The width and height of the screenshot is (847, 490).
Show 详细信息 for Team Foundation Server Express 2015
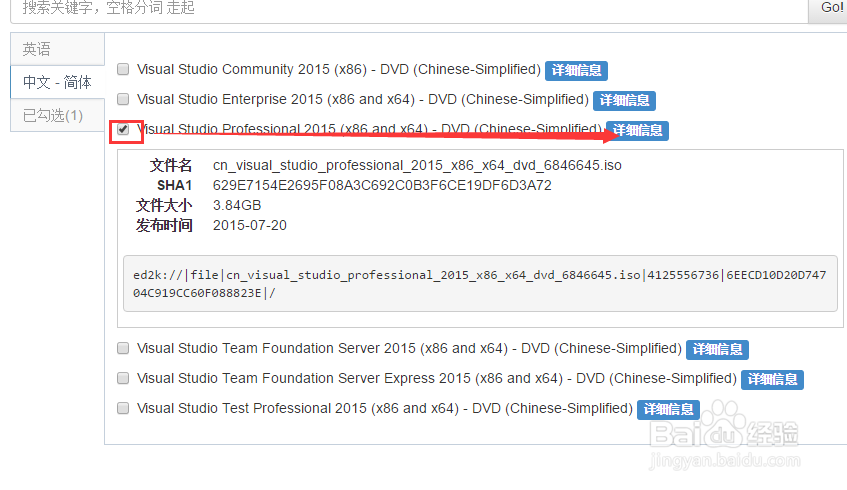coord(772,380)
